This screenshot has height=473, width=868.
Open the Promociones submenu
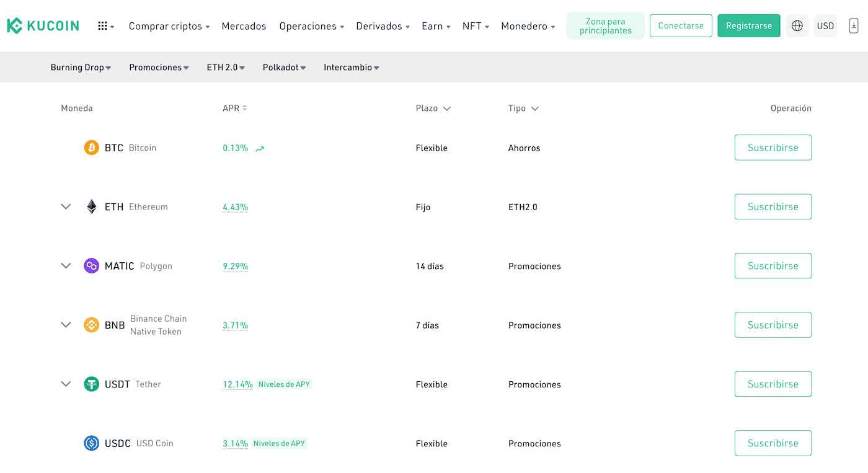(159, 68)
